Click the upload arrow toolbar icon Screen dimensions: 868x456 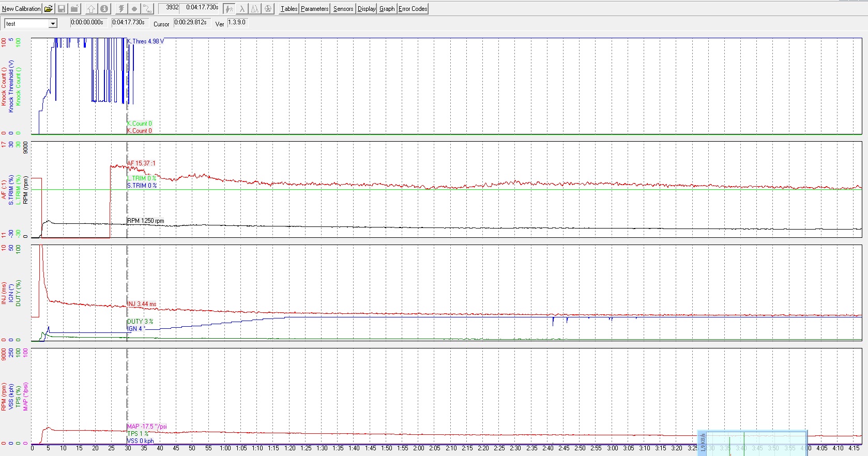point(91,9)
